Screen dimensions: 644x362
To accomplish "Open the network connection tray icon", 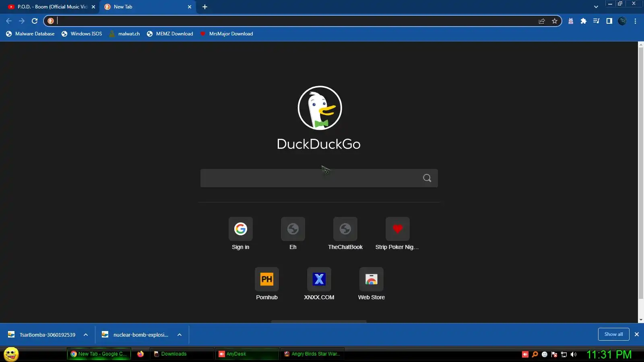I will pos(564,354).
